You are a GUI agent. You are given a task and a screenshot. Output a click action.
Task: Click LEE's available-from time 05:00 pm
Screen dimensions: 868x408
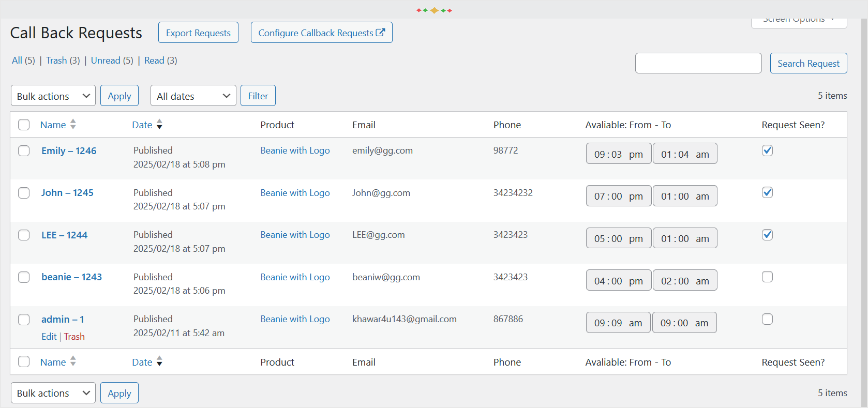click(x=619, y=238)
